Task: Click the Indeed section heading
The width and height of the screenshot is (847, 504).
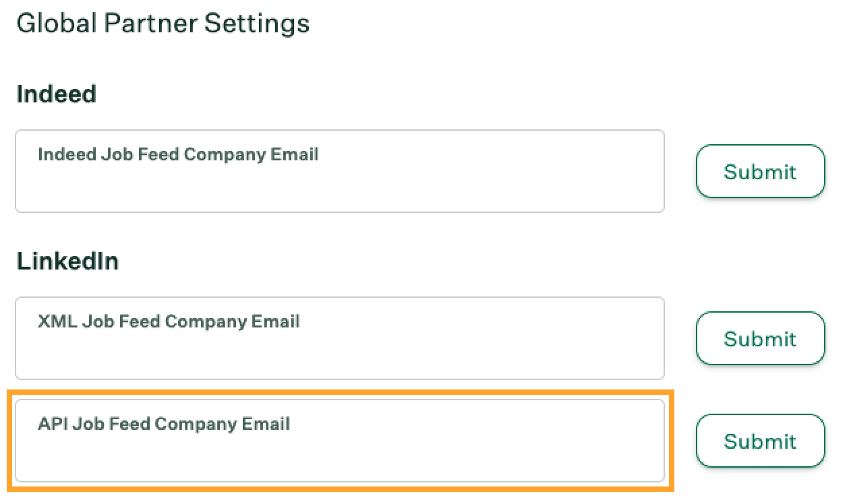Action: click(x=56, y=94)
